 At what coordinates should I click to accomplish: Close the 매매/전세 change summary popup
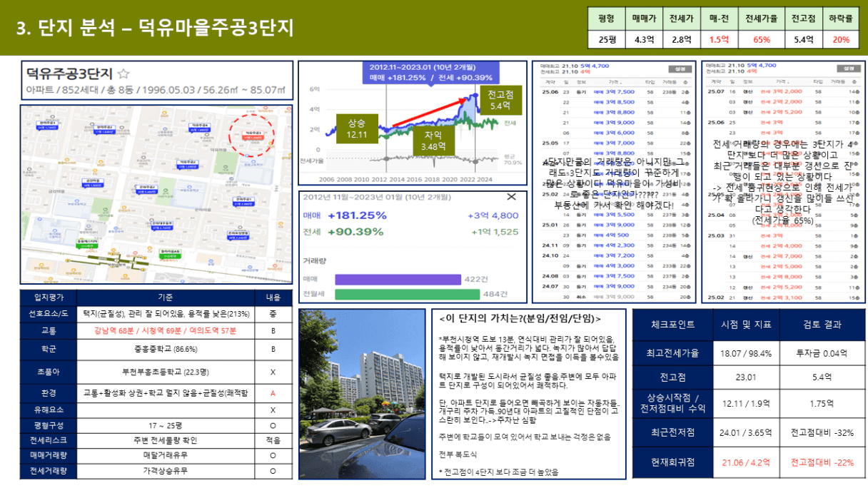pyautogui.click(x=511, y=197)
